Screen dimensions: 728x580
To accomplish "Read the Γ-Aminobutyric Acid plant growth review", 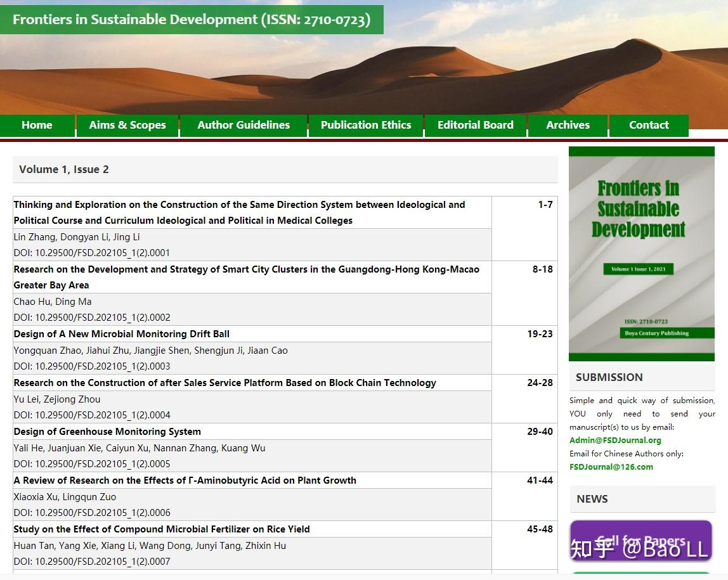I will [185, 480].
